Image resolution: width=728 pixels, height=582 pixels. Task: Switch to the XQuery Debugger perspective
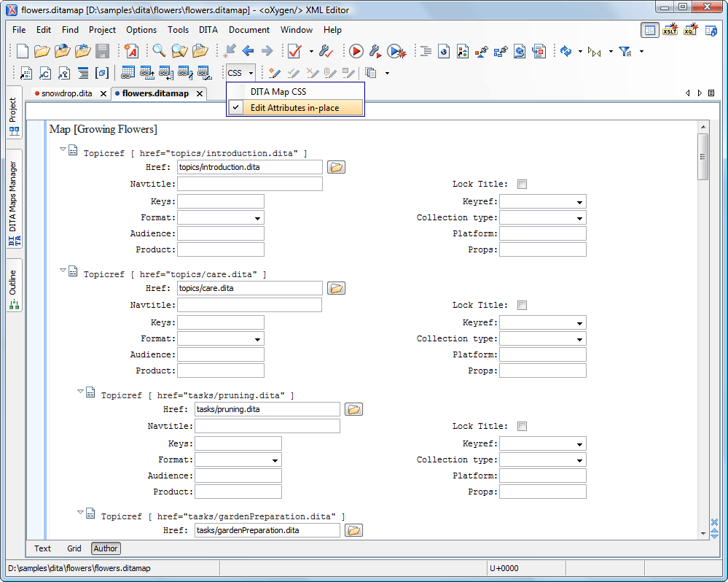(690, 30)
